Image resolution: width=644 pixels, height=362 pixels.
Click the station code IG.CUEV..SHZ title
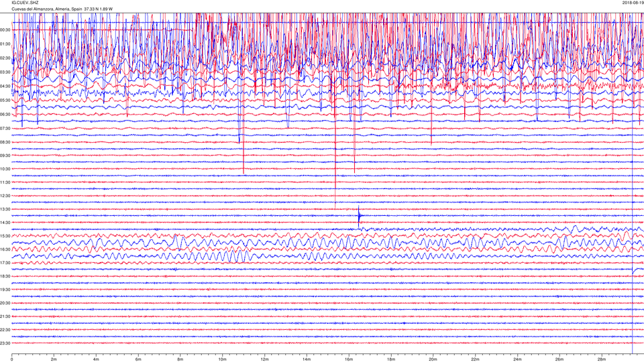(x=25, y=3)
